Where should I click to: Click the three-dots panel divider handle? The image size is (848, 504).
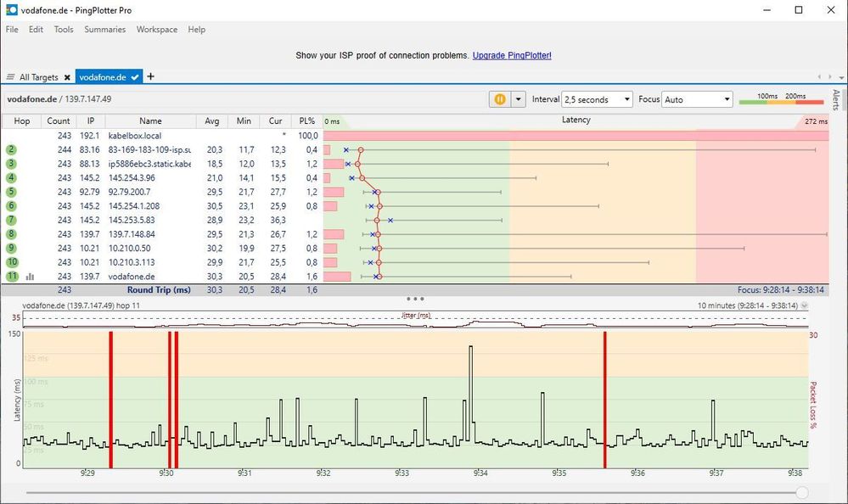coord(415,299)
